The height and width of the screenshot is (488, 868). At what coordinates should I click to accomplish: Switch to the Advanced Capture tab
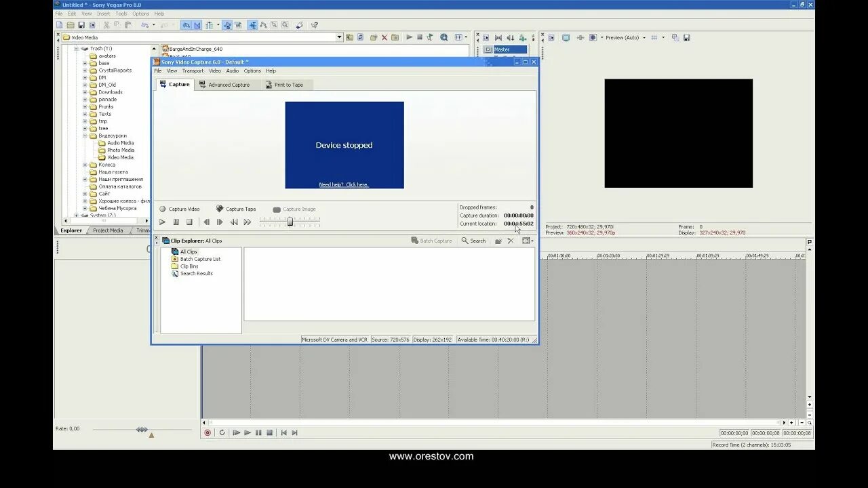pyautogui.click(x=224, y=85)
